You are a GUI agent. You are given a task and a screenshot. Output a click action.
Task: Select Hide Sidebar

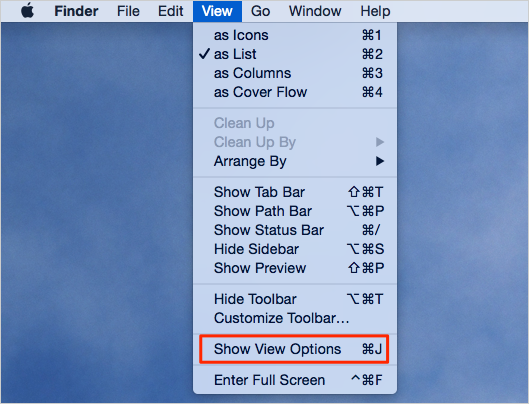295,249
